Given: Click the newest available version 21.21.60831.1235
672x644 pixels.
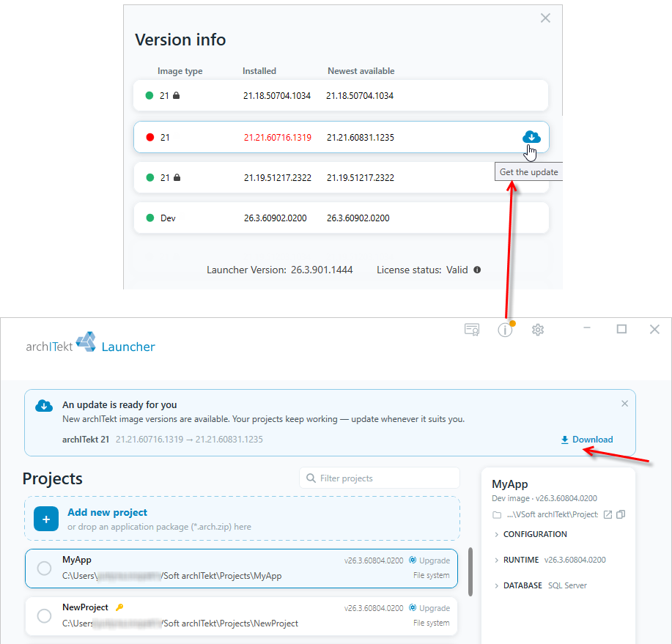Looking at the screenshot, I should click(x=361, y=138).
